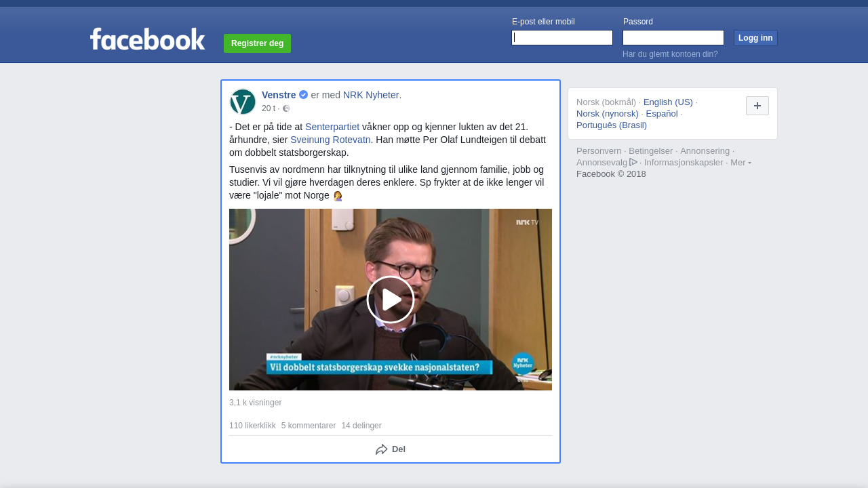Expand the Mer footer dropdown
The width and height of the screenshot is (868, 488).
pos(741,163)
